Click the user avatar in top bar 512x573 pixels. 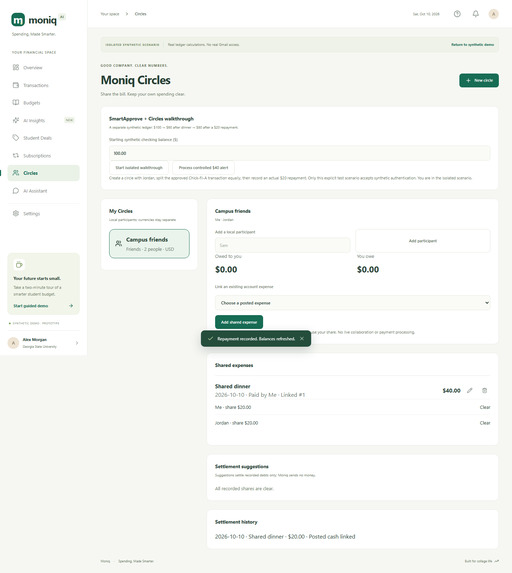pyautogui.click(x=493, y=14)
